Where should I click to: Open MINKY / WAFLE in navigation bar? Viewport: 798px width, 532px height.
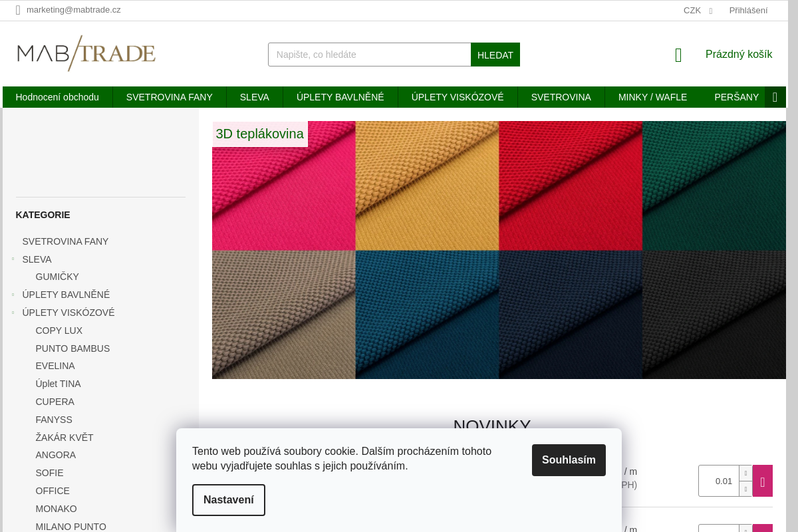tap(652, 97)
